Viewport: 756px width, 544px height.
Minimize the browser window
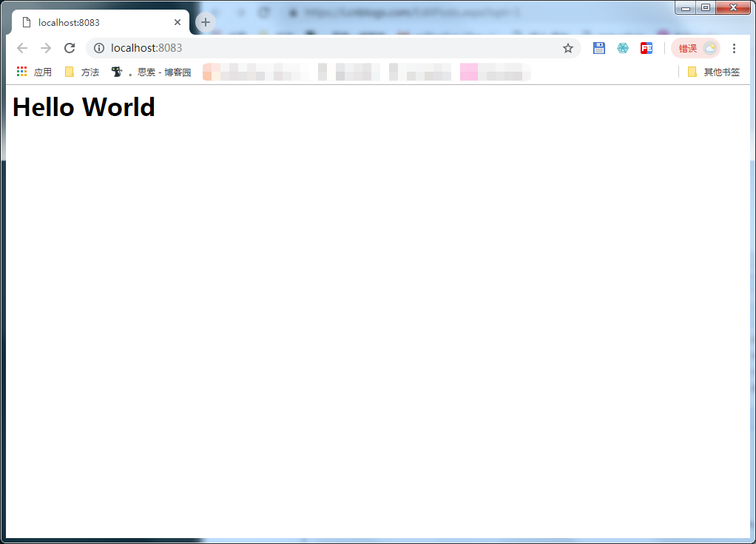pos(686,7)
